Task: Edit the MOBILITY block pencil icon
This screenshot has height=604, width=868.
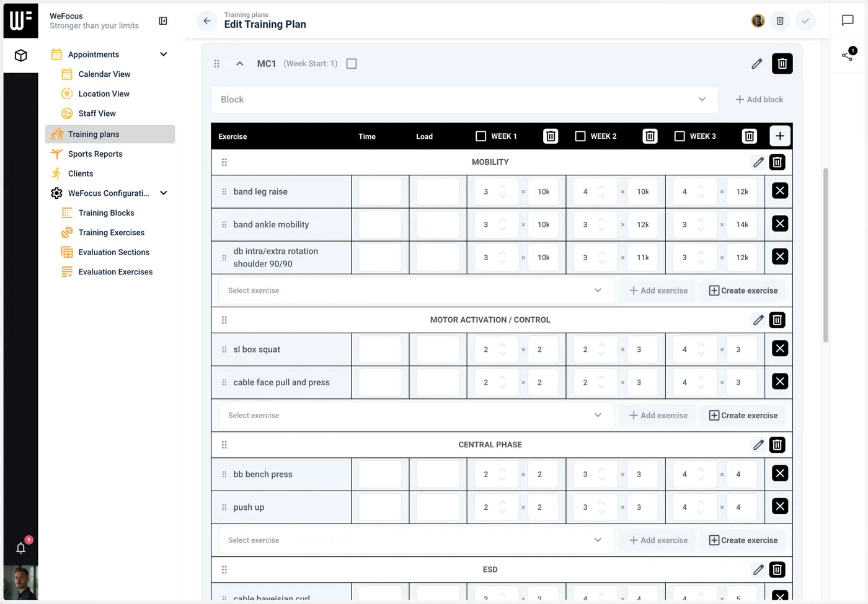Action: [x=758, y=162]
